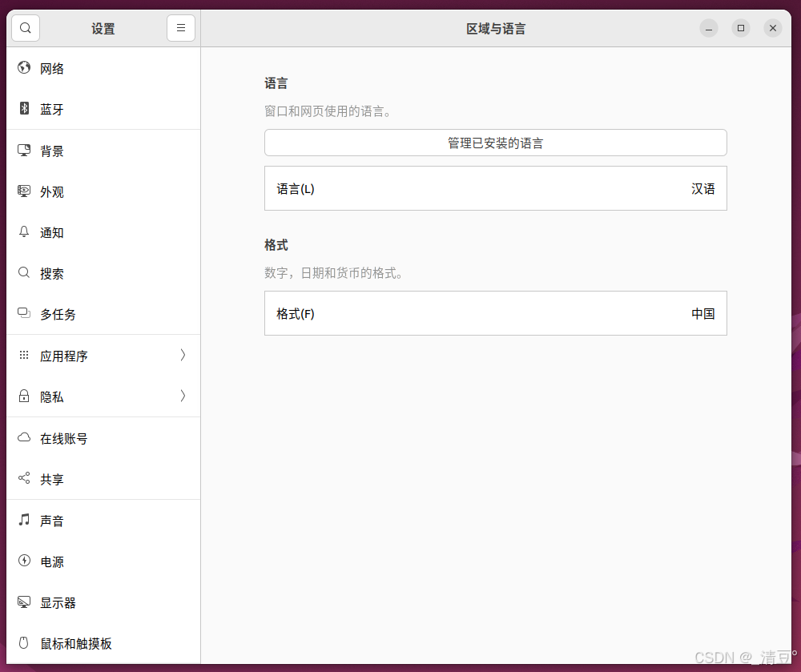The width and height of the screenshot is (801, 672).
Task: Click the share icon next to 共享
Action: coord(24,478)
